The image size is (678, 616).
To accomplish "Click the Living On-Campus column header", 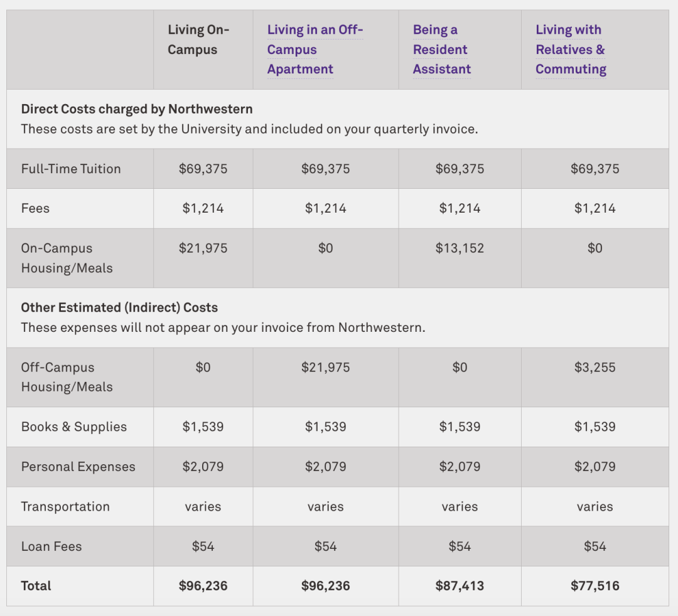I will [x=198, y=40].
